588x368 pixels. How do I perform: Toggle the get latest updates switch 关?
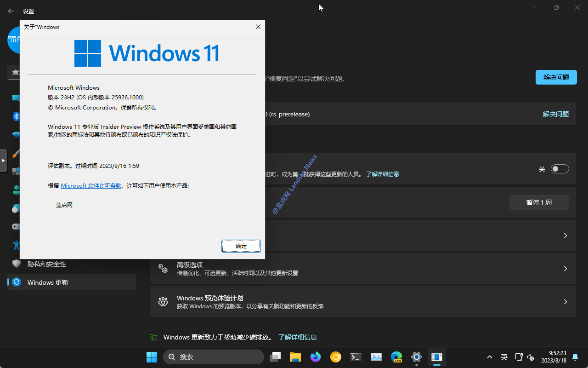(560, 169)
